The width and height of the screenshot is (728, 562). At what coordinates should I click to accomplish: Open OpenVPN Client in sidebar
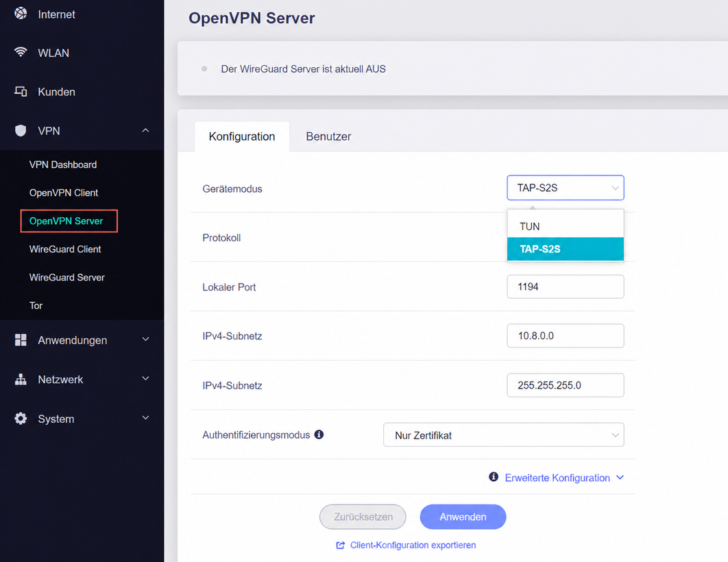[64, 193]
